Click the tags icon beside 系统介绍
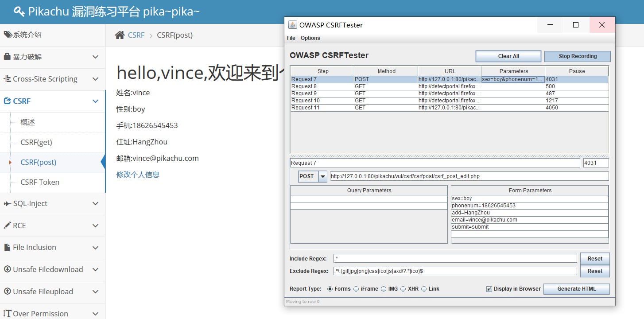 pos(8,35)
